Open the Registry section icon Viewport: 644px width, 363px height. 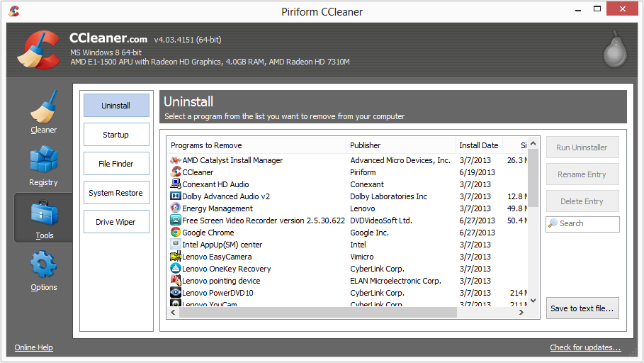tap(43, 160)
